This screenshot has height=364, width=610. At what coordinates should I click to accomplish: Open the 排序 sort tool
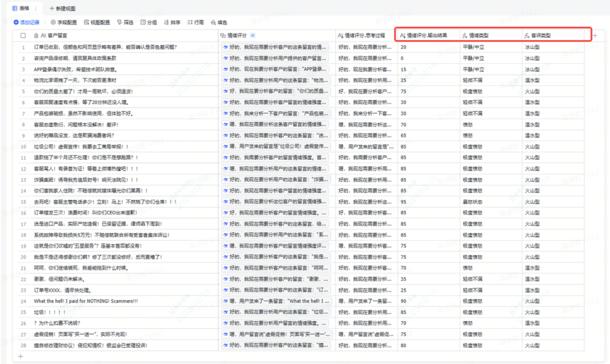(x=172, y=22)
